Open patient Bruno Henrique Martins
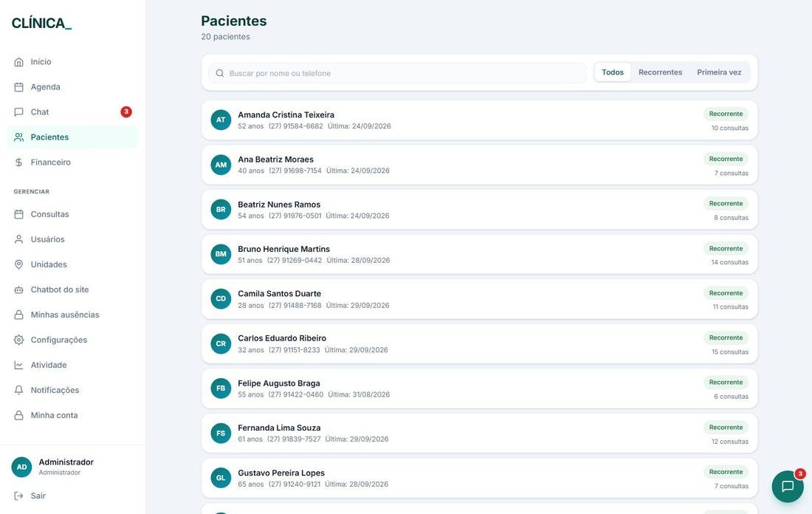812x514 pixels. click(480, 254)
